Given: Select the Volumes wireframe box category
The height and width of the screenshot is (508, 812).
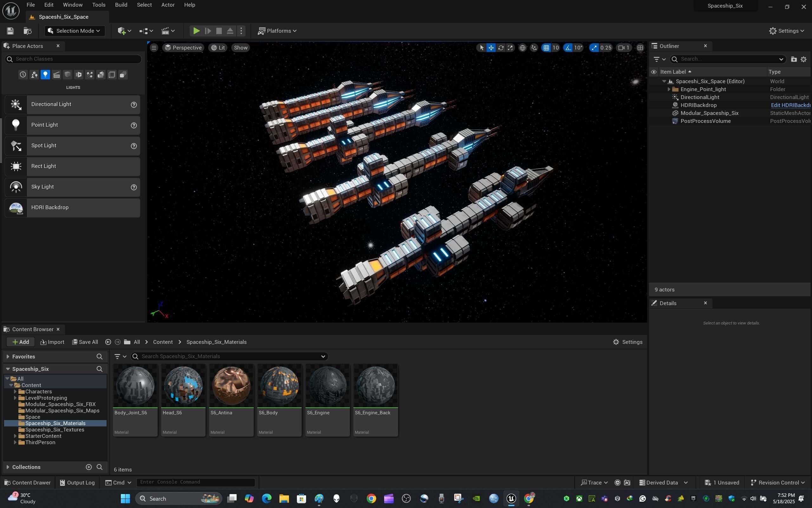Looking at the screenshot, I should (112, 75).
